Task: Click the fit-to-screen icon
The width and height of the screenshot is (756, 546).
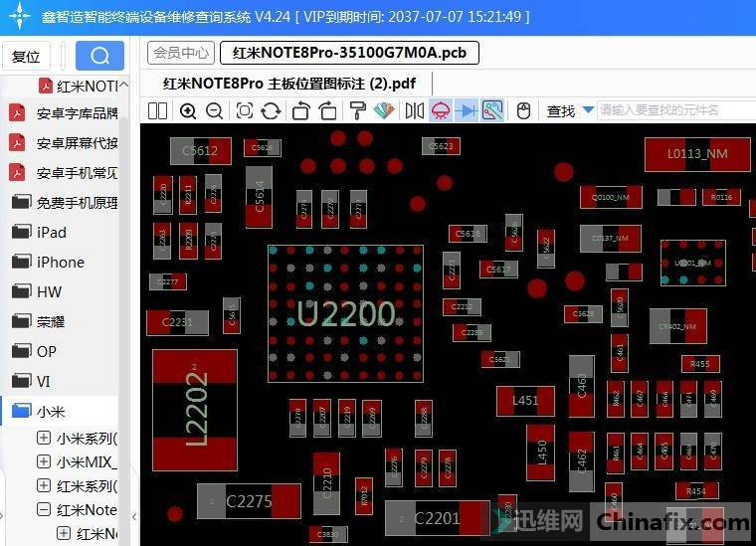Action: pos(245,110)
